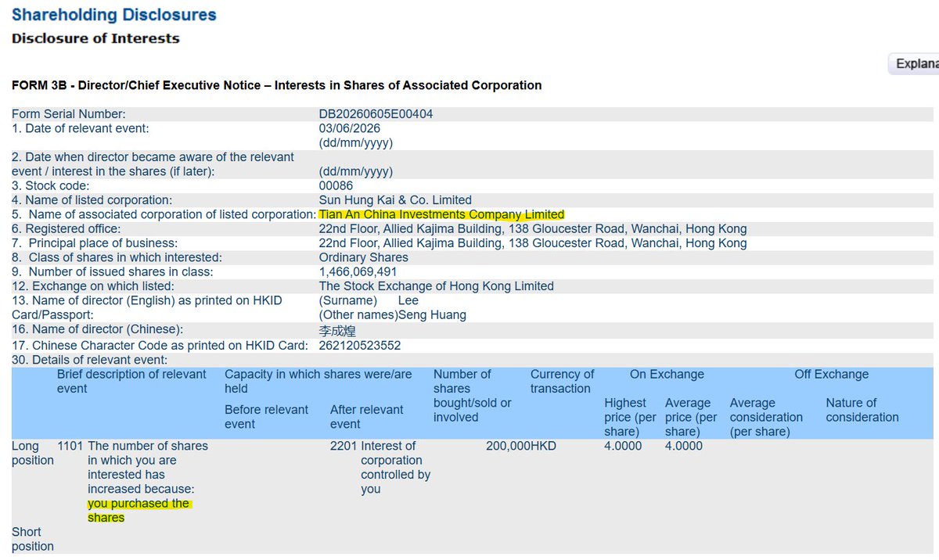Click 'Average consideration (per share)' header
The image size is (939, 560).
click(x=766, y=417)
